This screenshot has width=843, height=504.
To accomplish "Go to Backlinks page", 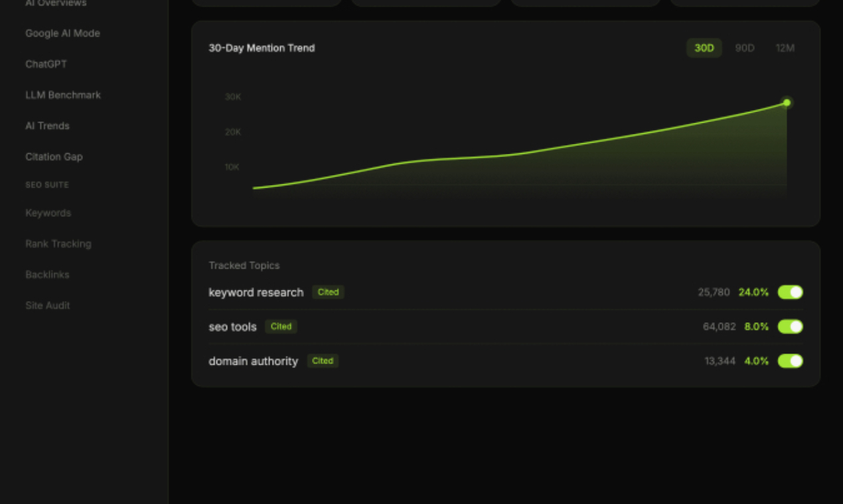I will (47, 275).
